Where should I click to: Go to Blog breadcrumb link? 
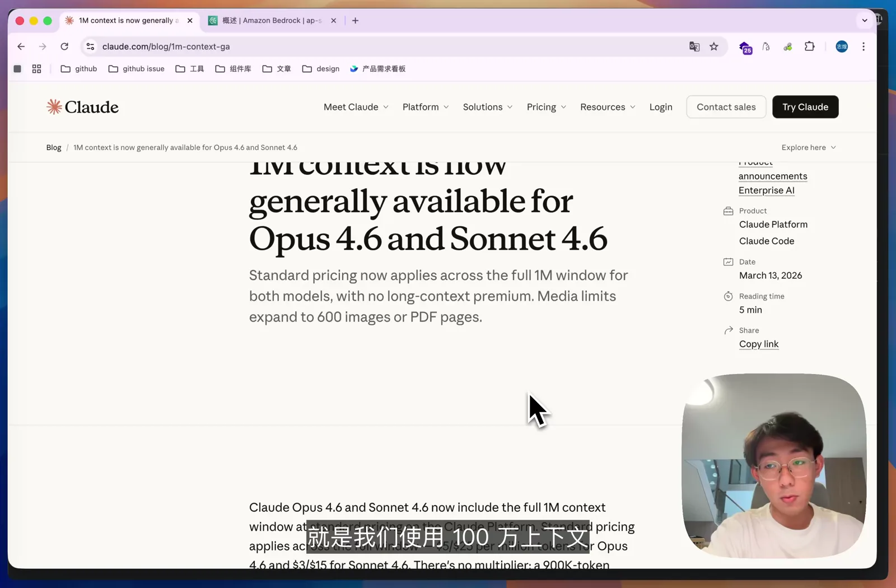[x=54, y=148]
